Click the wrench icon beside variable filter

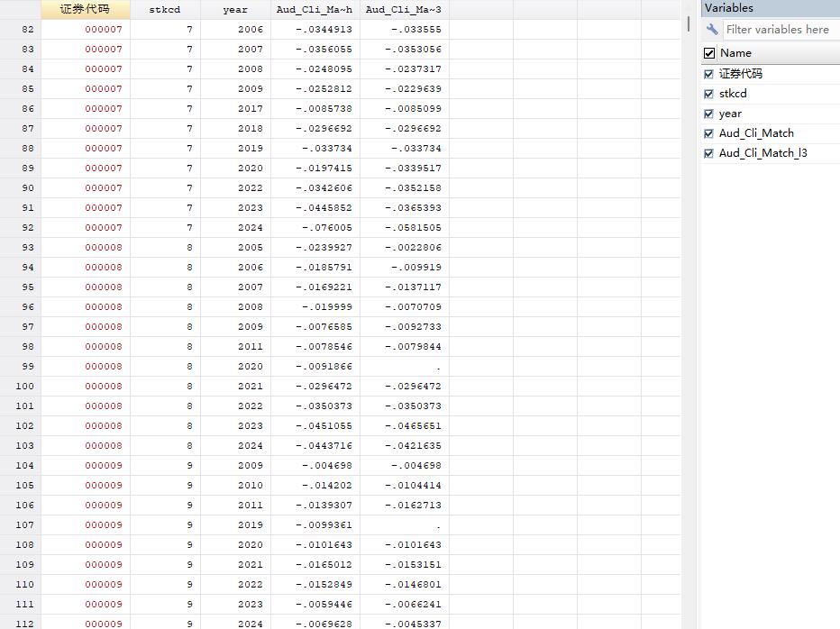pyautogui.click(x=712, y=30)
